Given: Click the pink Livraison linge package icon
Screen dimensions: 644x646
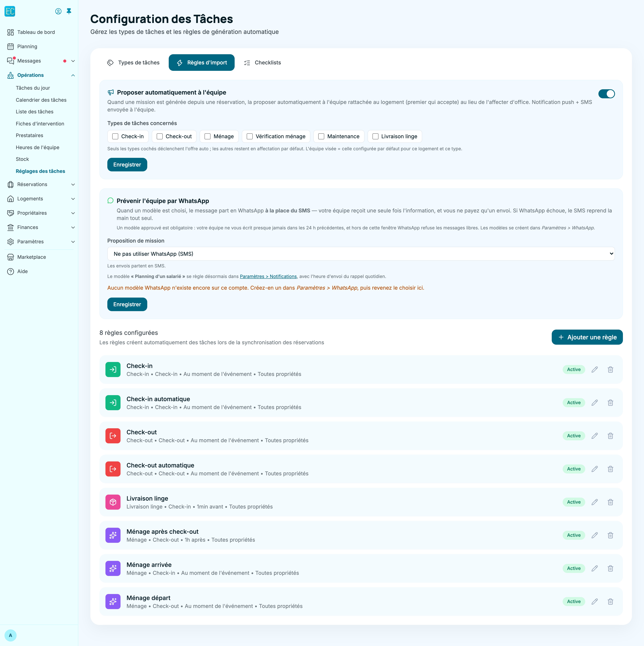Looking at the screenshot, I should click(x=113, y=502).
